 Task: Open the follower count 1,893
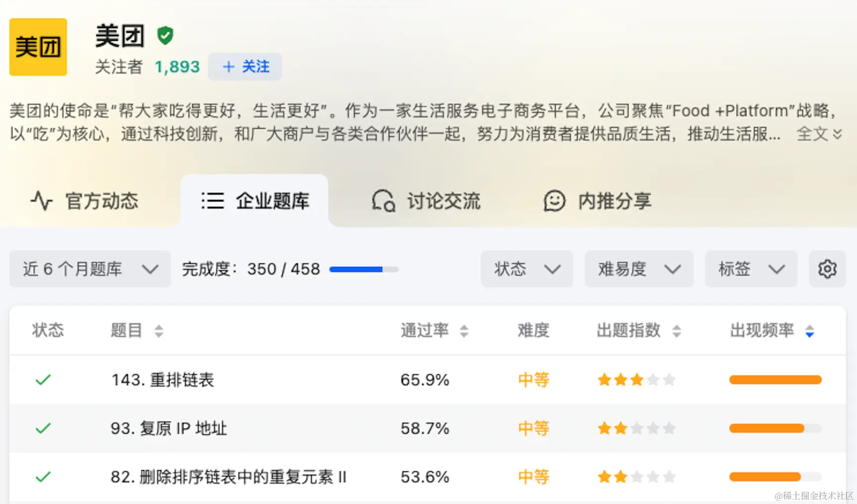[x=177, y=67]
